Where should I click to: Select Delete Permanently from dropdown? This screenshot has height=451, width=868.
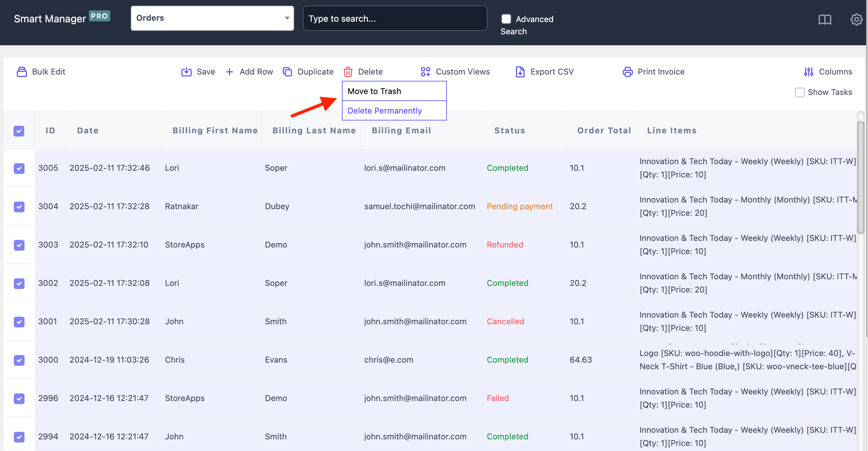coord(385,110)
